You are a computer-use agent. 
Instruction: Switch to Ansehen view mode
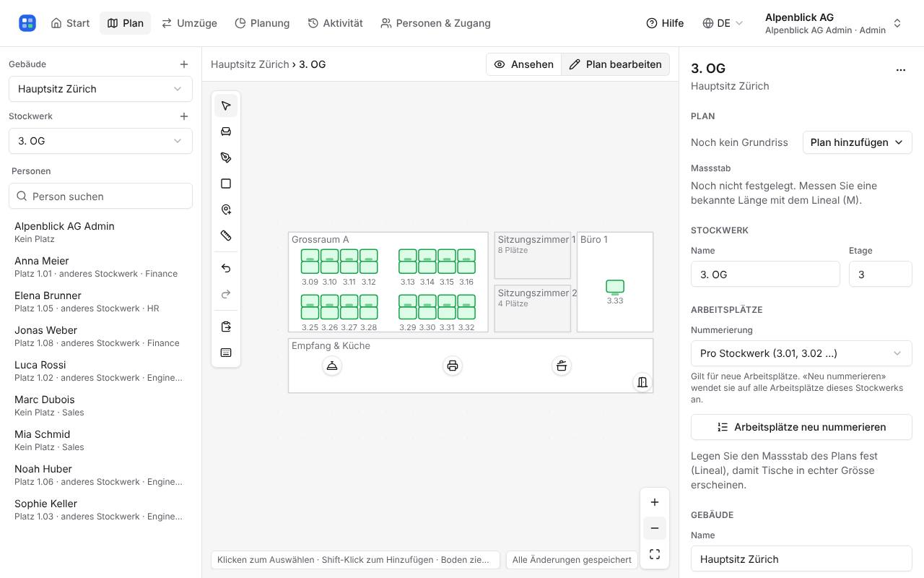point(524,64)
